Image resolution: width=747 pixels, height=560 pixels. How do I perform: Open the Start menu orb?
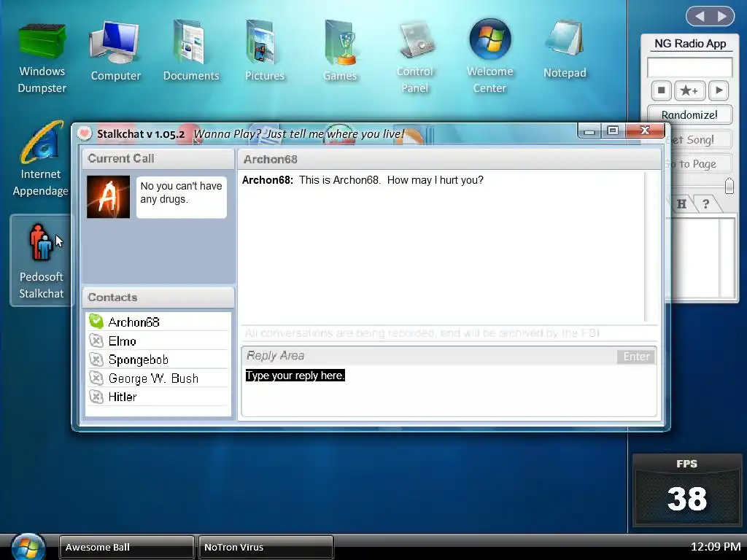click(28, 547)
